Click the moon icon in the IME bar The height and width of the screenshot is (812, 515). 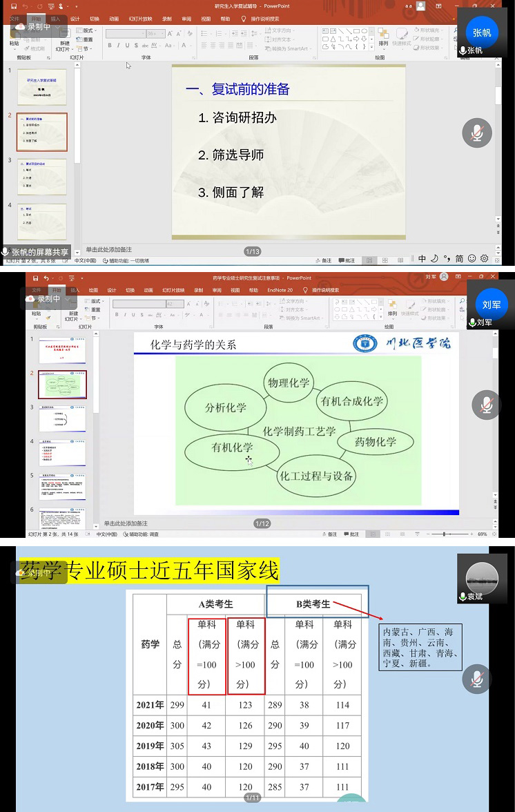[434, 258]
